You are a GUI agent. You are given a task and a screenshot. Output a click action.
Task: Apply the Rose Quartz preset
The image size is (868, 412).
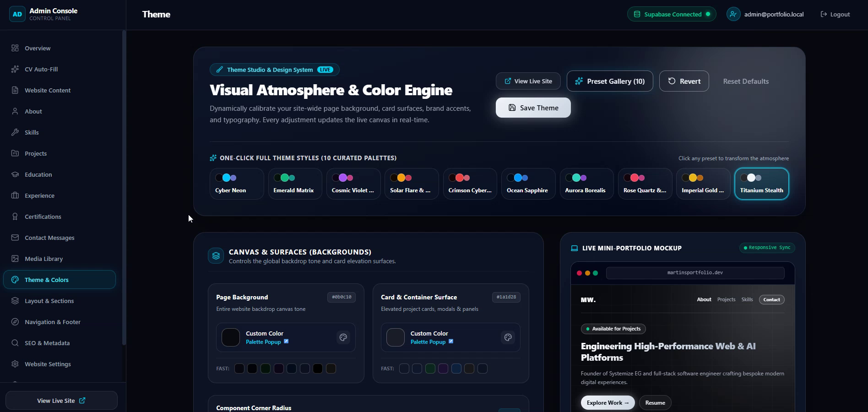coord(645,184)
